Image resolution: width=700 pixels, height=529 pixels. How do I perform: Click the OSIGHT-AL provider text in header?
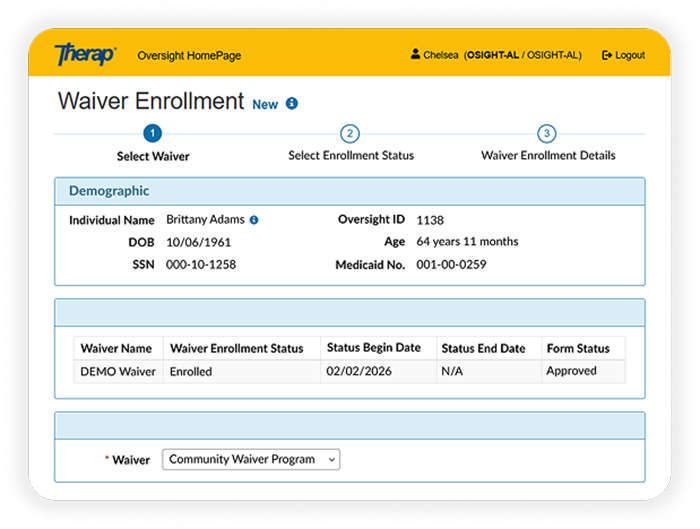click(x=522, y=55)
